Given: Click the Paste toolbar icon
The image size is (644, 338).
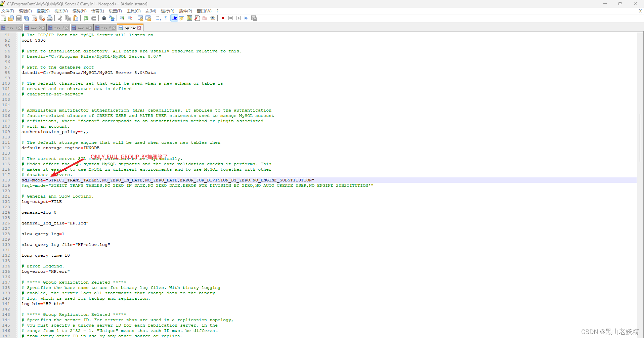Looking at the screenshot, I should pyautogui.click(x=76, y=18).
